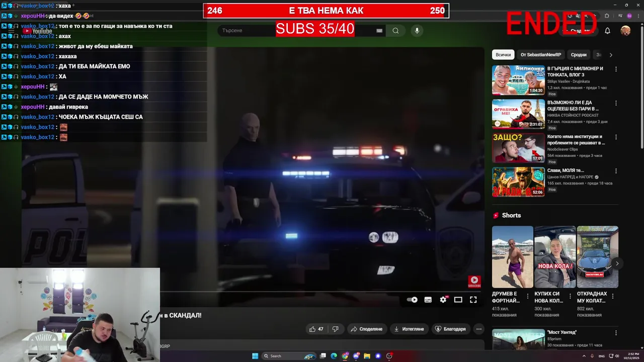
Task: Open Greece millionaire vlog thumbnail
Action: pos(518,79)
